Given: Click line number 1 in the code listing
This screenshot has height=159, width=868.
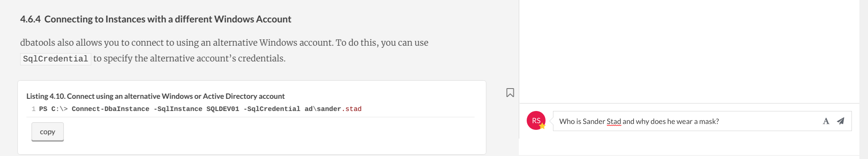Looking at the screenshot, I should [34, 109].
